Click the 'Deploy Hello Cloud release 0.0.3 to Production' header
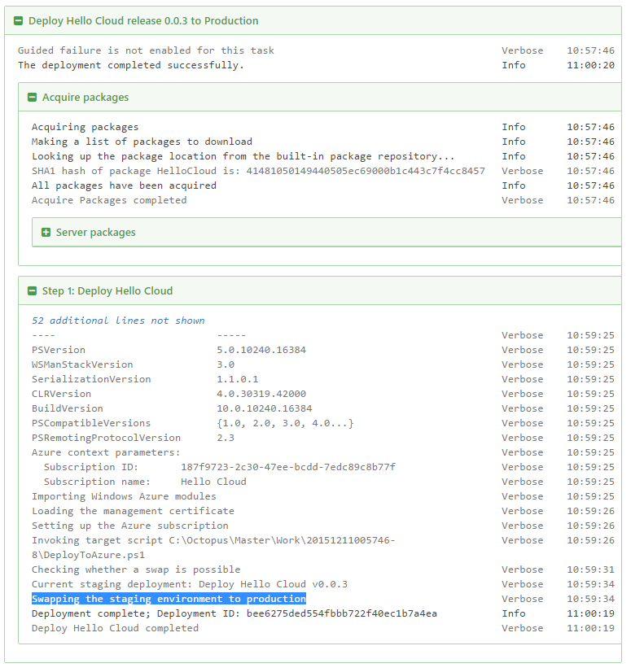The height and width of the screenshot is (672, 631). click(x=143, y=21)
